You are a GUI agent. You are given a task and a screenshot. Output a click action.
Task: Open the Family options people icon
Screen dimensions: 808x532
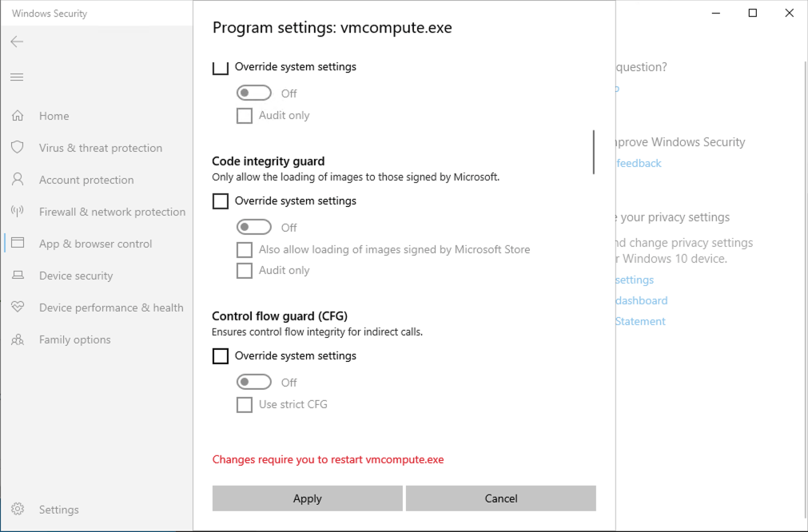click(x=18, y=339)
